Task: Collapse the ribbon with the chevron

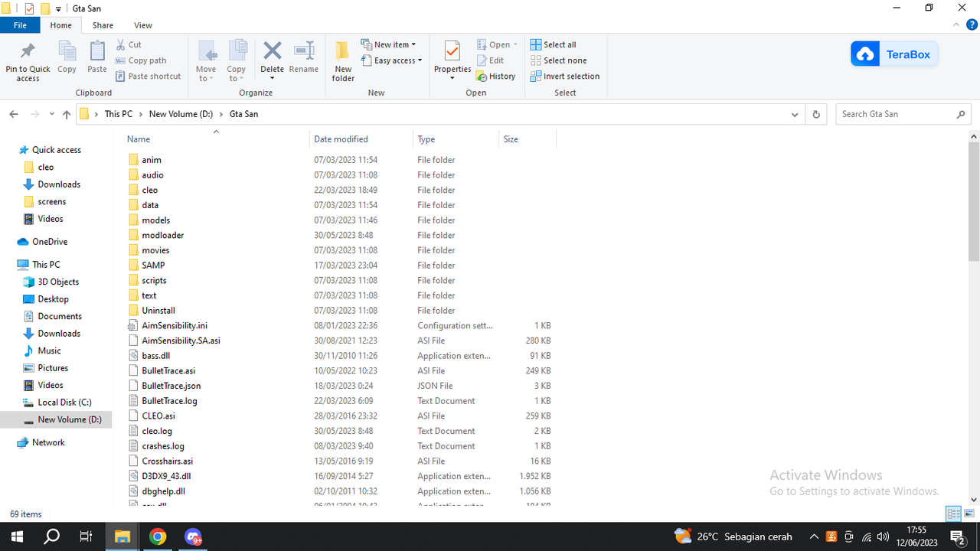Action: click(957, 25)
